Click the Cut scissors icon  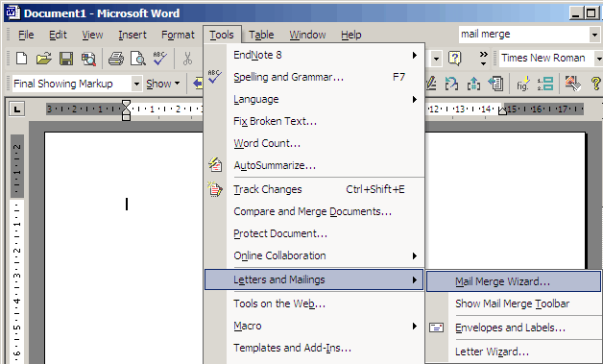(x=187, y=59)
